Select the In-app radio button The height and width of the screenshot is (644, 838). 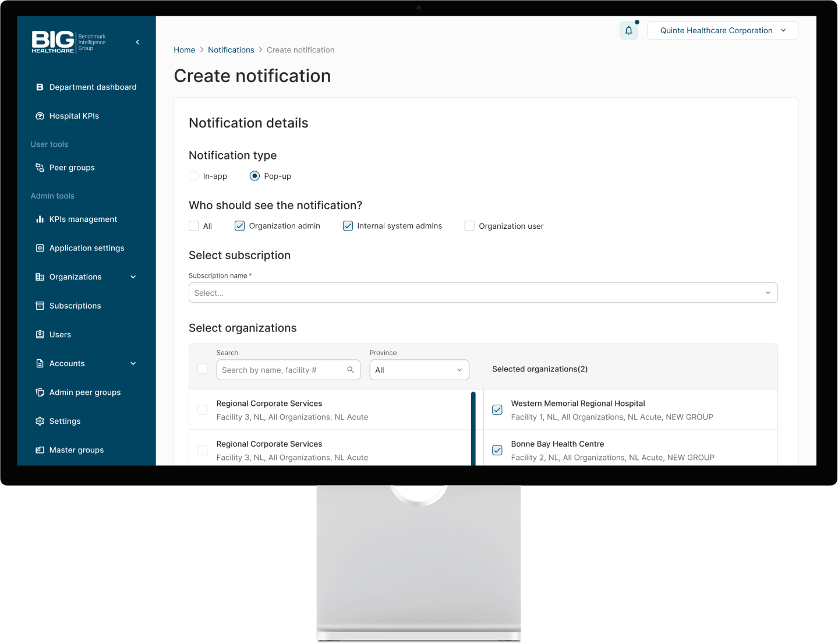click(194, 176)
